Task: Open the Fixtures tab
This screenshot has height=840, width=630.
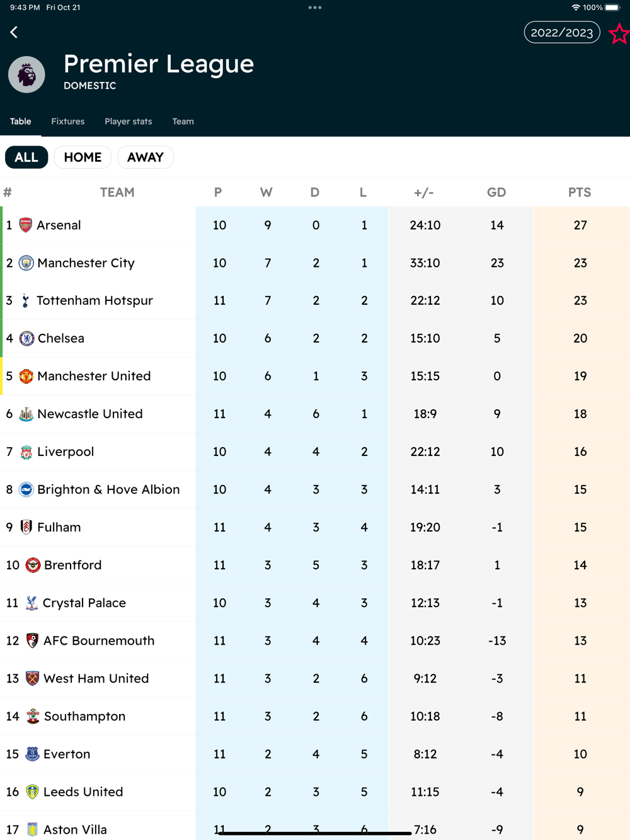Action: [x=67, y=122]
